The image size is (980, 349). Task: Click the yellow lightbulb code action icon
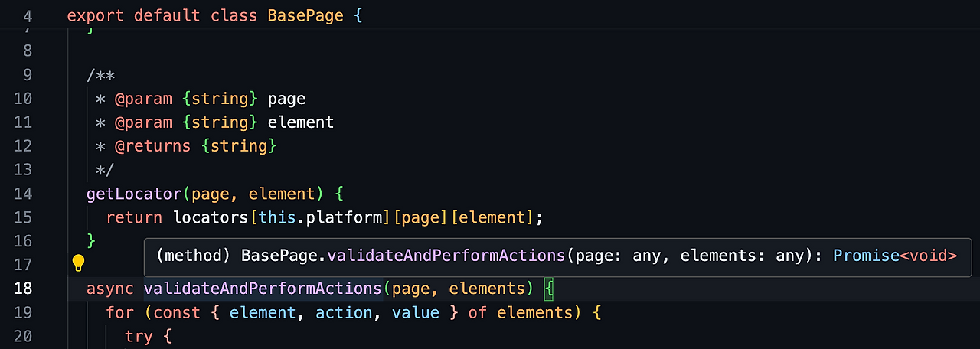pyautogui.click(x=78, y=264)
